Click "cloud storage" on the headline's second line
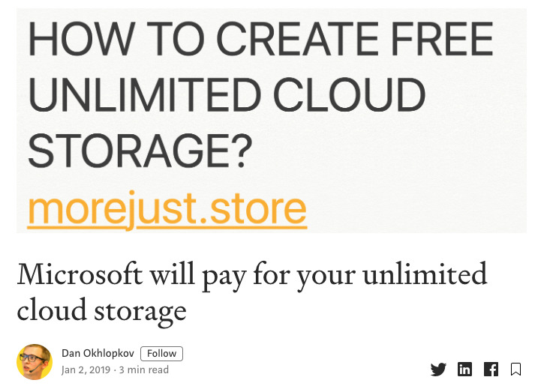The width and height of the screenshot is (547, 392). point(101,309)
